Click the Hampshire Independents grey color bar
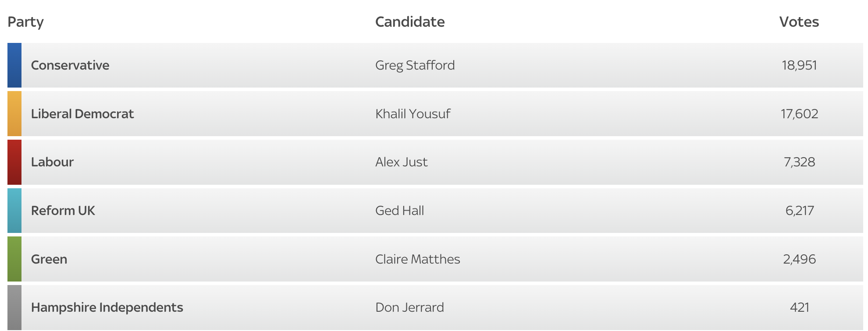This screenshot has width=868, height=331. (x=14, y=307)
